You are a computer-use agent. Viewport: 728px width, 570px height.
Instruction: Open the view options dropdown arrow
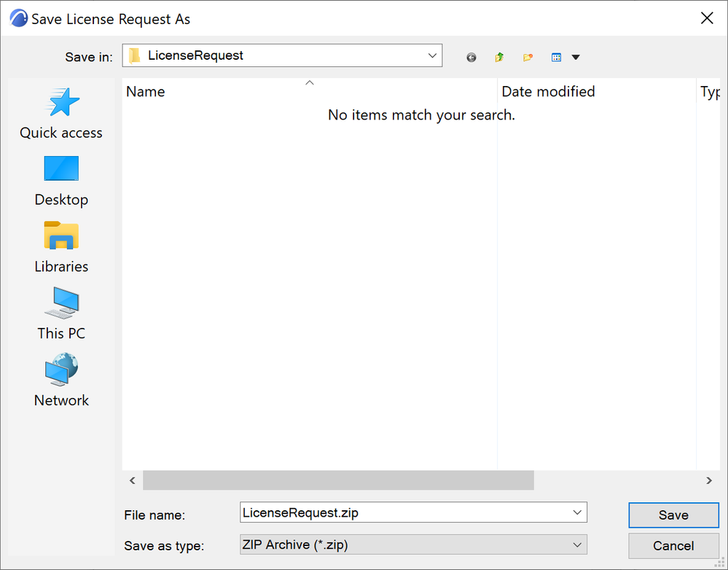[x=576, y=57]
